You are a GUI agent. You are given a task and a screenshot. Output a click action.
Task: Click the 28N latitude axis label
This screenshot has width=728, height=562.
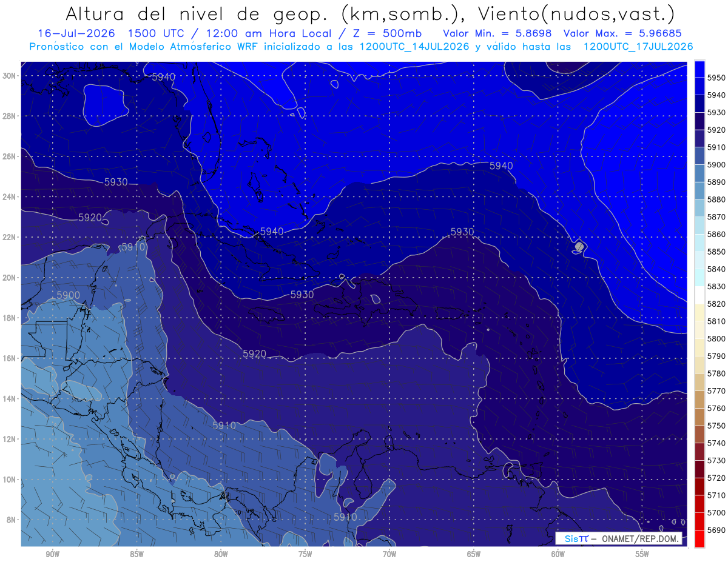9,116
